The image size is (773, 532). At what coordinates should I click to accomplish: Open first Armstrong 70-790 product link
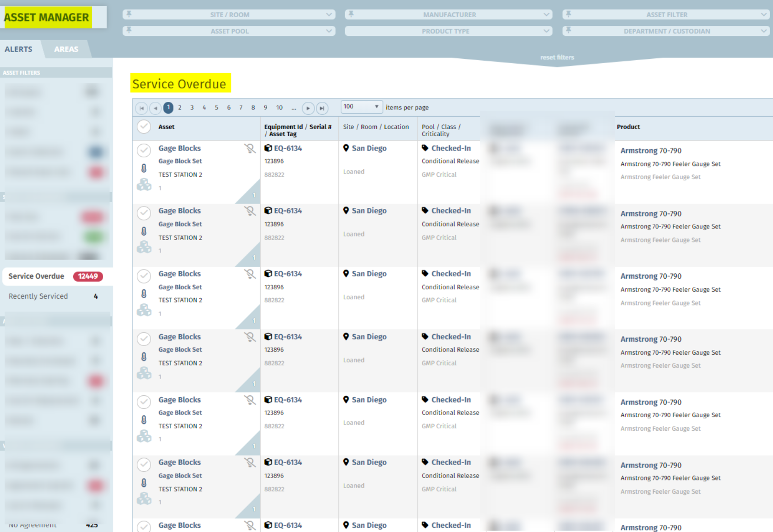[x=651, y=151]
